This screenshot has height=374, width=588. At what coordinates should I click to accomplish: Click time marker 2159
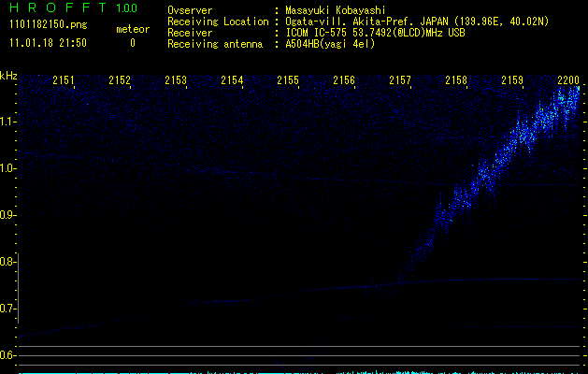pyautogui.click(x=512, y=80)
